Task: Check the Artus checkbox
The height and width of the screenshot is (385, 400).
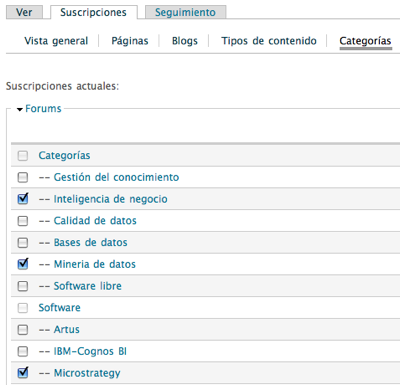Action: pos(23,329)
